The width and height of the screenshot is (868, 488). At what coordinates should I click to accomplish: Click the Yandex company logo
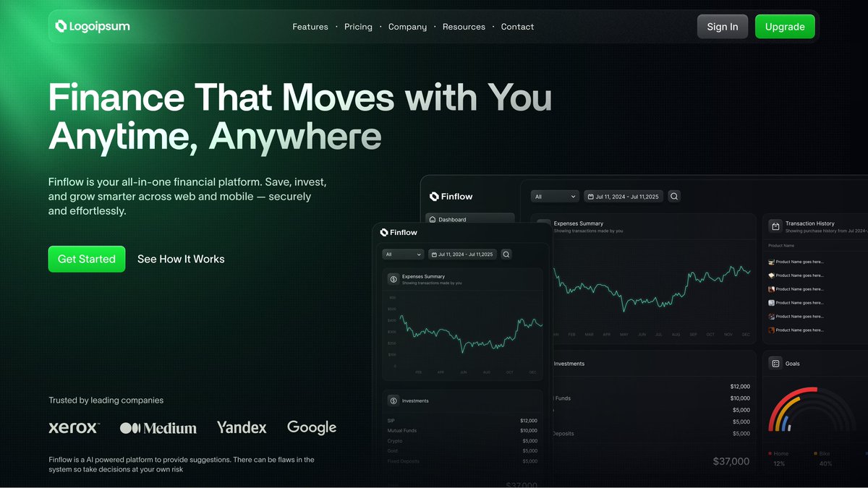click(x=242, y=427)
